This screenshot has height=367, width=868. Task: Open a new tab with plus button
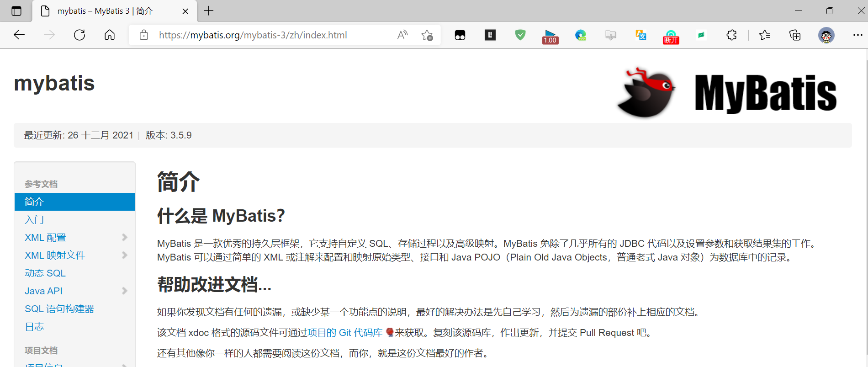click(x=209, y=11)
